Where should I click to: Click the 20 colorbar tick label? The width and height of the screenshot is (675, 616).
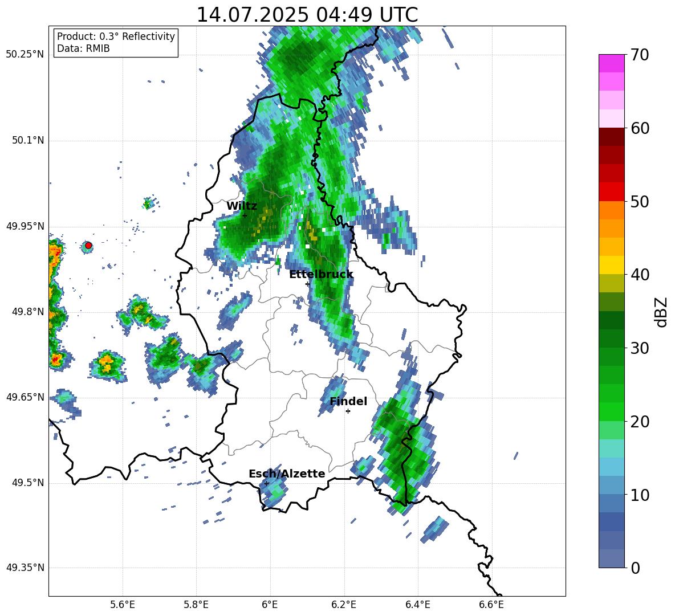tap(640, 422)
